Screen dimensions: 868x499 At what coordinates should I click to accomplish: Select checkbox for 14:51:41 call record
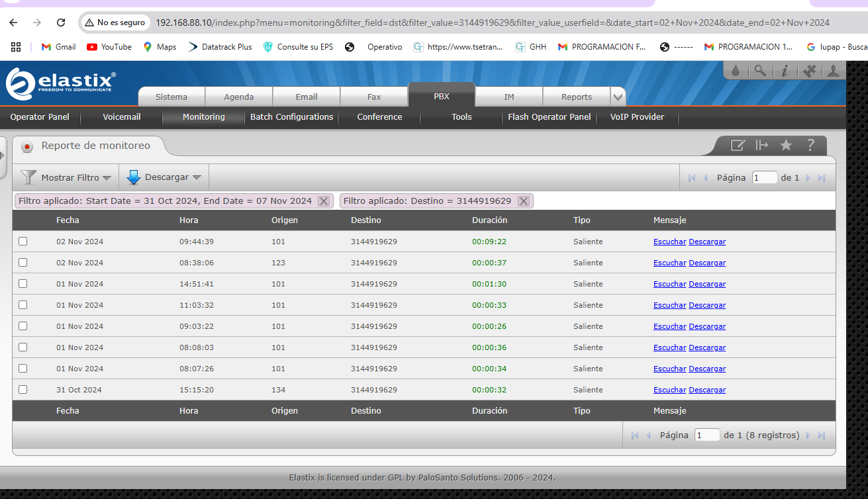point(23,284)
